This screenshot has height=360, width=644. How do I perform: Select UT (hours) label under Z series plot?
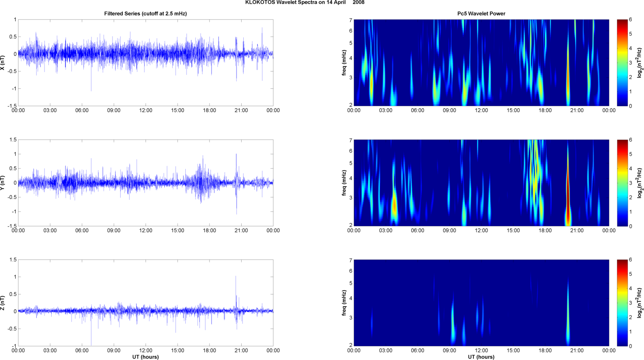(x=146, y=357)
